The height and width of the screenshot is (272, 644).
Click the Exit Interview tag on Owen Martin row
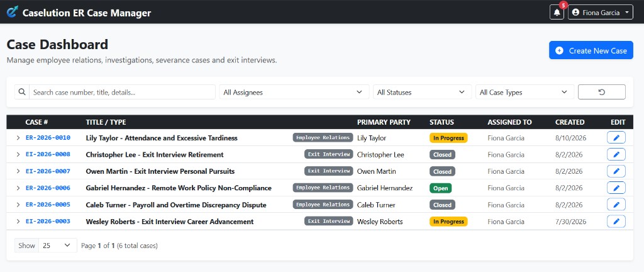(x=328, y=171)
